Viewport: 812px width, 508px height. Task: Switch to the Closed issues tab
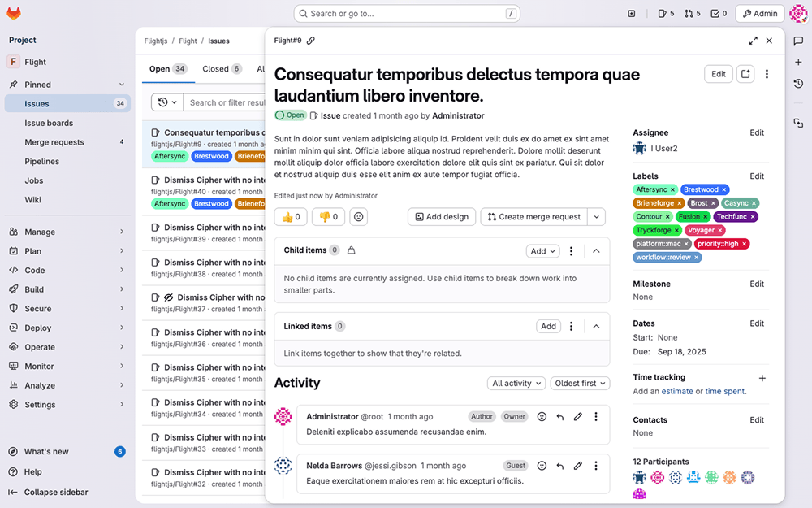pyautogui.click(x=222, y=69)
